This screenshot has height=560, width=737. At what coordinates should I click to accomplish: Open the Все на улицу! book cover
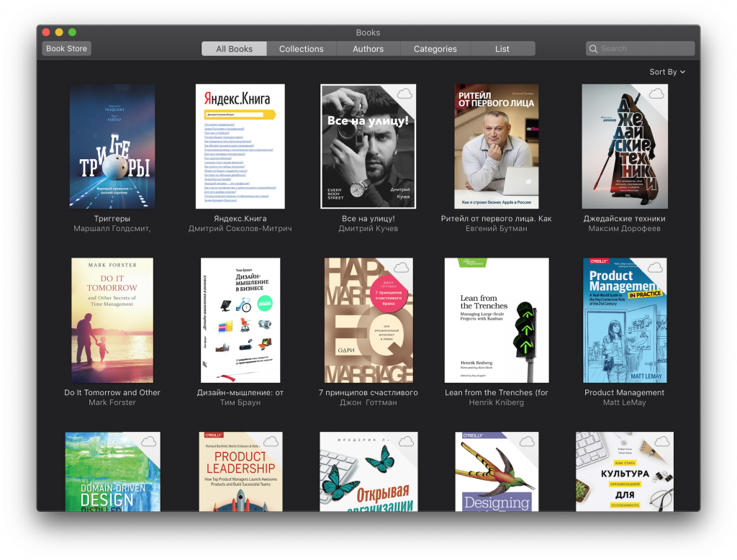click(x=368, y=146)
